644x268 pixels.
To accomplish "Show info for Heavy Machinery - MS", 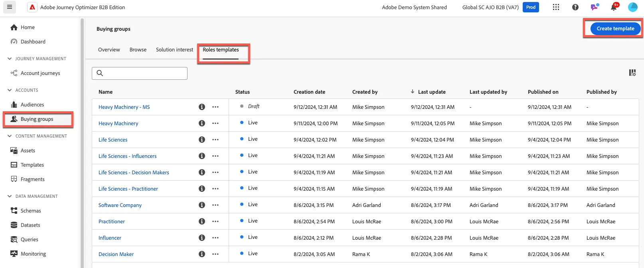I will tap(202, 107).
